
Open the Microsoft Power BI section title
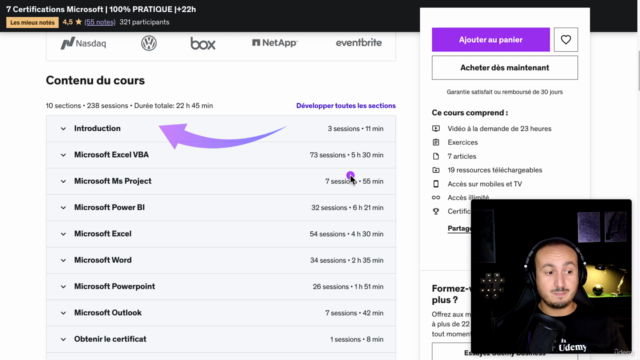coord(109,207)
